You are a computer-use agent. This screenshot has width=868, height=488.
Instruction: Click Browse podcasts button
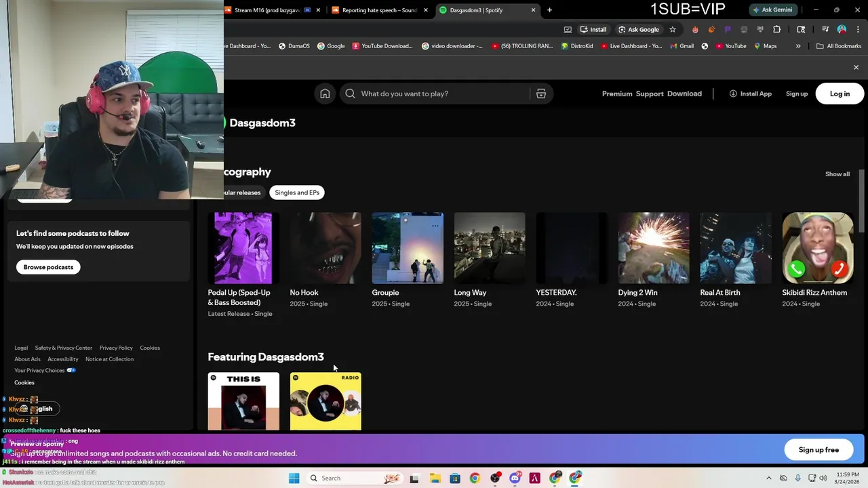pos(48,267)
